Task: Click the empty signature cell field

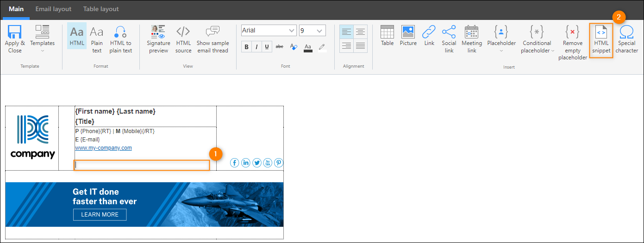Action: pyautogui.click(x=142, y=165)
